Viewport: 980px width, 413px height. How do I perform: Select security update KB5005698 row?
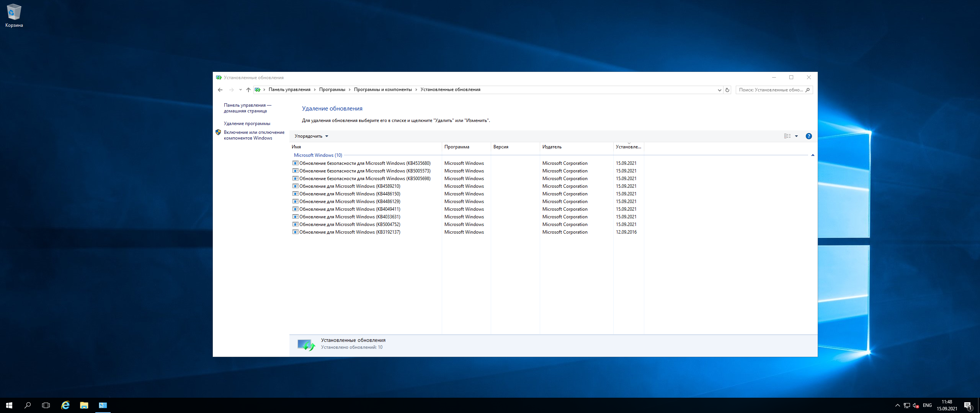467,179
